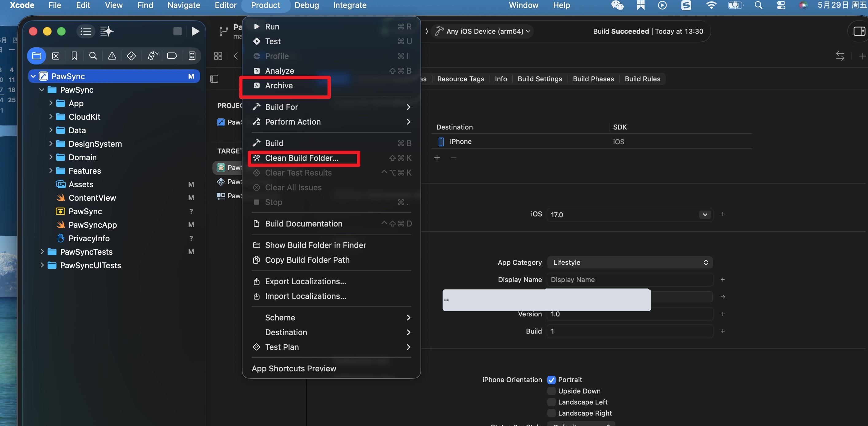Screen dimensions: 868x426
Task: Expand the App folder
Action: (51, 103)
